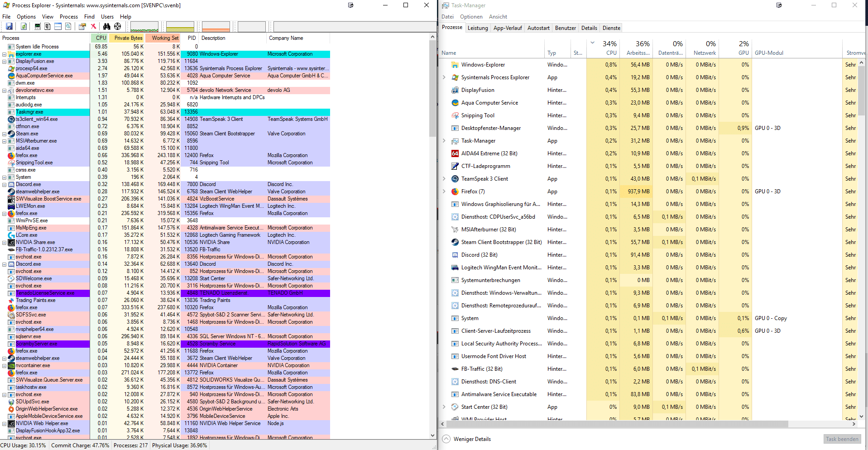Open System Information graph icon in toolbar
This screenshot has width=868, height=450.
click(x=38, y=26)
